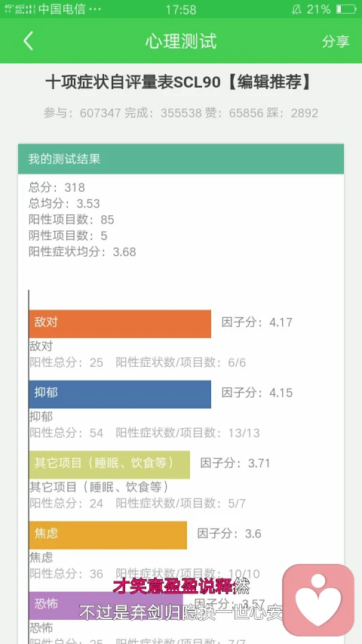
Task: Tap the pink heart app logo
Action: (318, 599)
